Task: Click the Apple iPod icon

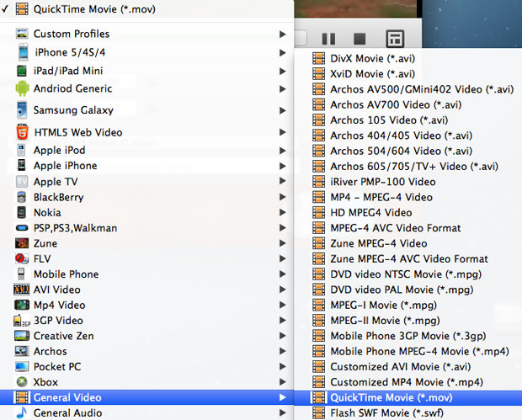Action: pos(21,150)
